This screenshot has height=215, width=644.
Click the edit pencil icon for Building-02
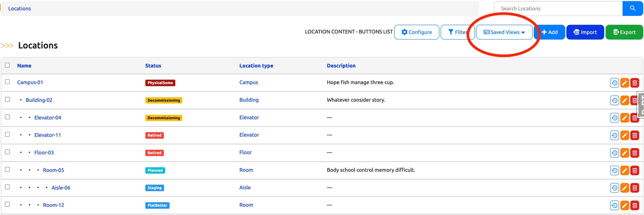(x=625, y=100)
